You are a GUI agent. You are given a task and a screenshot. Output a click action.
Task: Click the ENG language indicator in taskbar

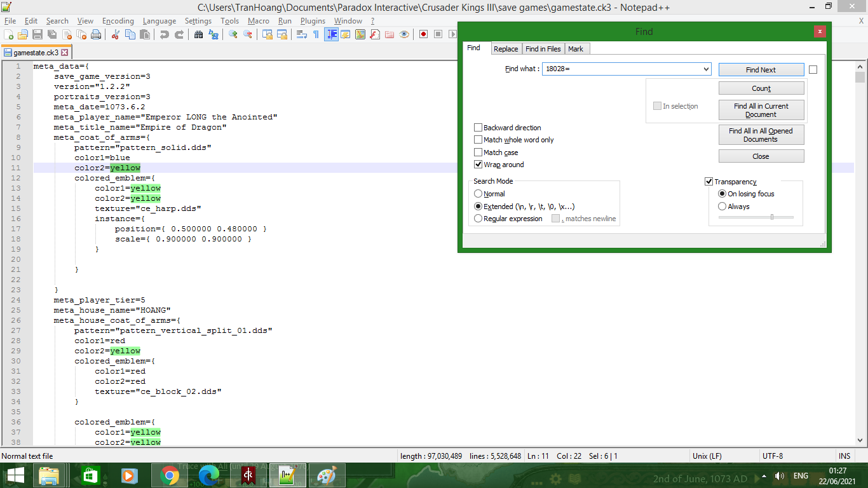click(801, 476)
